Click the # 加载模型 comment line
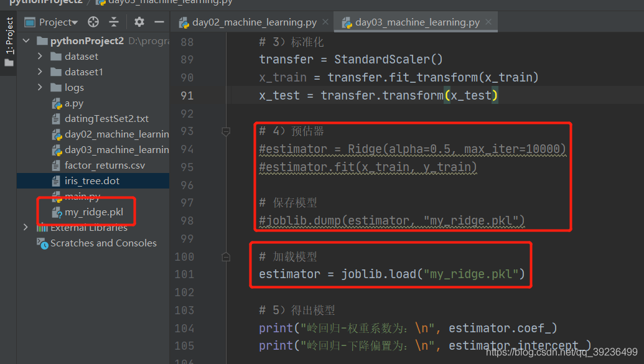644x364 pixels. tap(288, 257)
